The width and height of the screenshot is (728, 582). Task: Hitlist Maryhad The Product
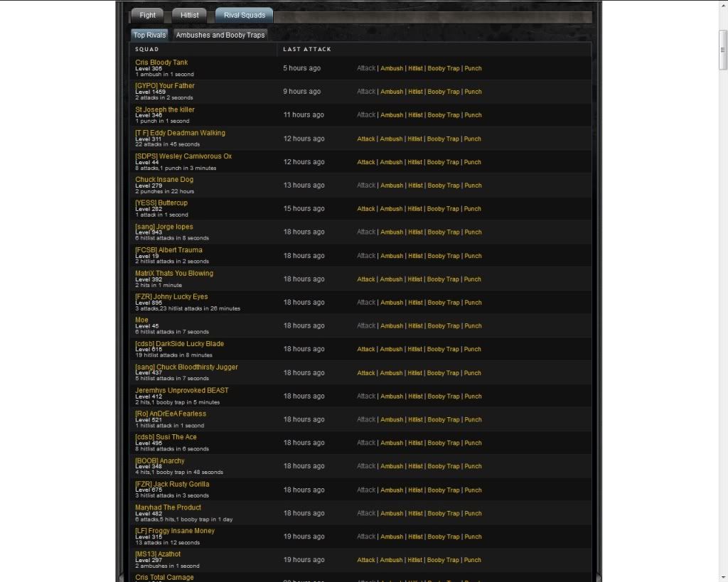pos(415,513)
